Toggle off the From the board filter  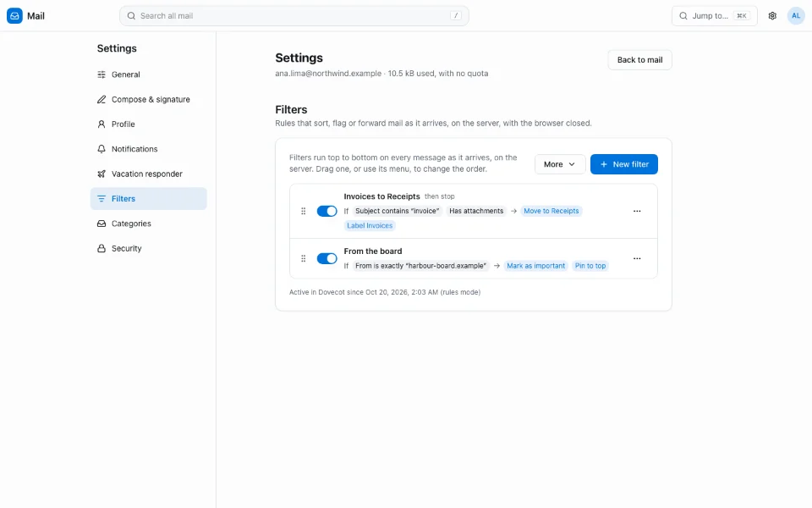point(326,259)
